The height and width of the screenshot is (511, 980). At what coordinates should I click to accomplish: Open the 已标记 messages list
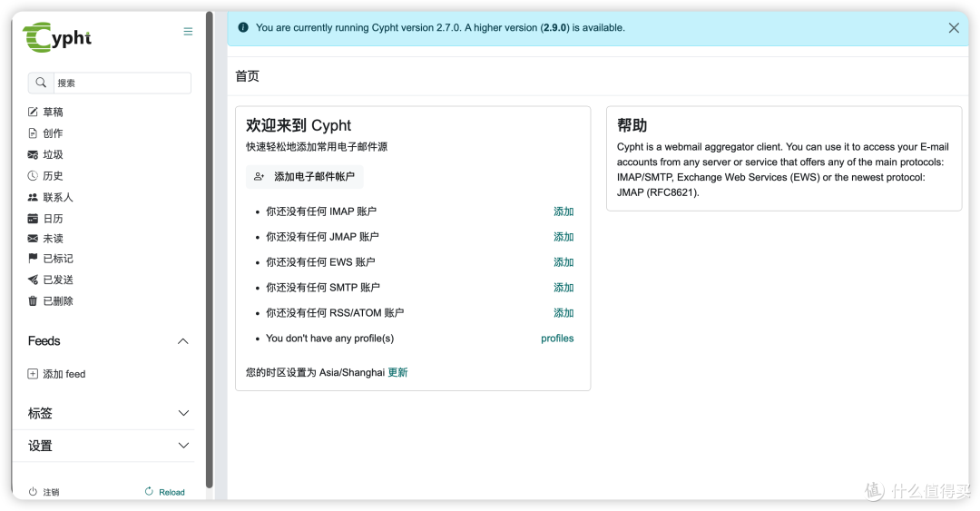point(58,259)
